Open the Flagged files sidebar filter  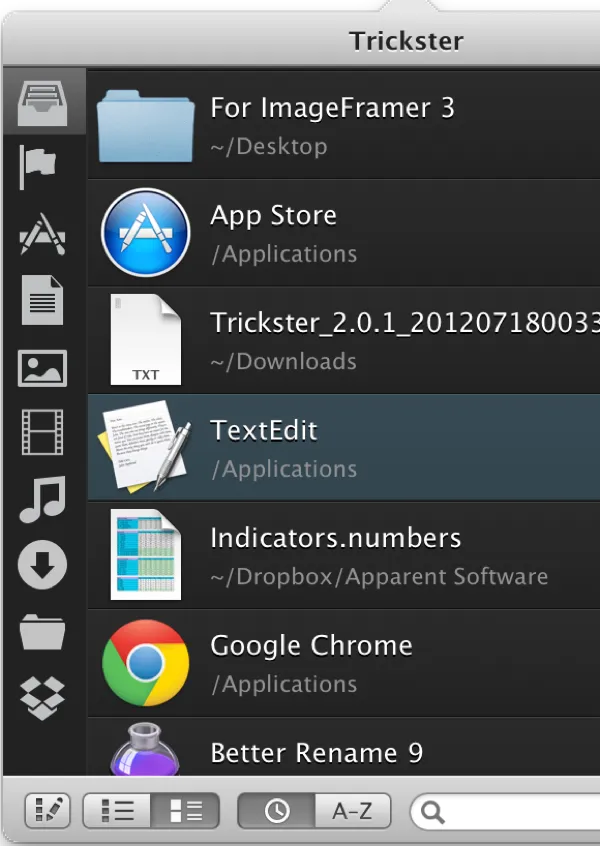click(x=38, y=167)
